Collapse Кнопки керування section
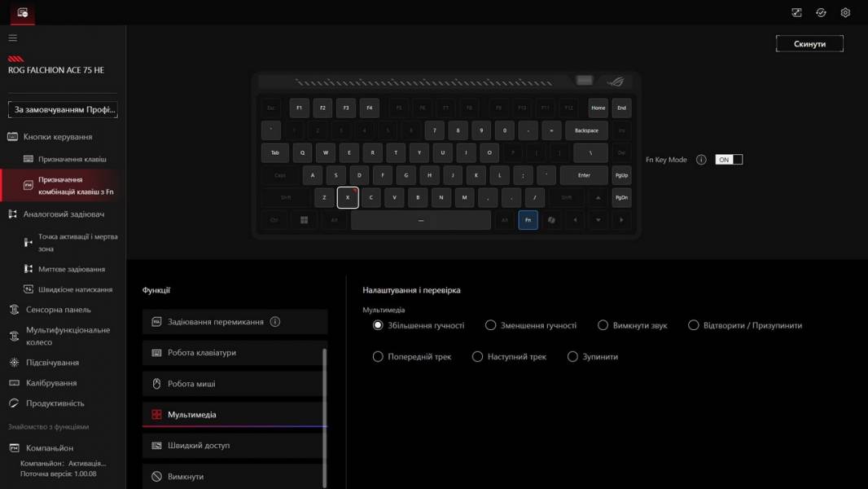The width and height of the screenshot is (868, 489). [57, 137]
